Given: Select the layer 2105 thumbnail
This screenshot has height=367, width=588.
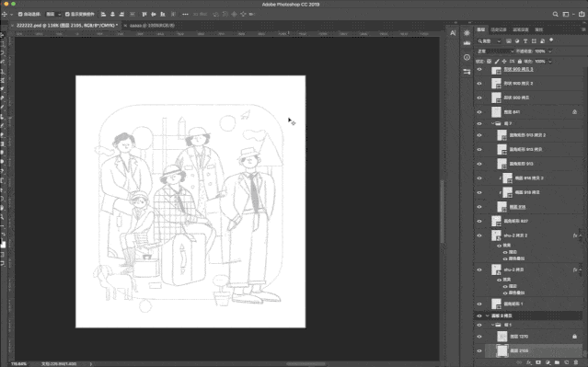Looking at the screenshot, I should [502, 350].
